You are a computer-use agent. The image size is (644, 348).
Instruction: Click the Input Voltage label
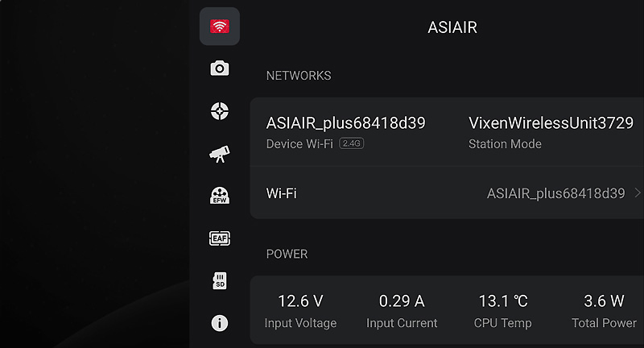click(x=300, y=323)
